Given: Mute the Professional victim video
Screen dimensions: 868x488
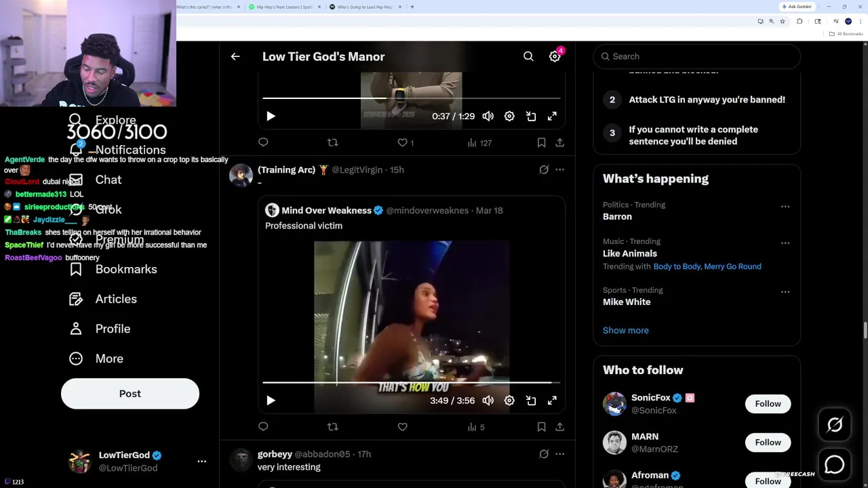Looking at the screenshot, I should [488, 401].
